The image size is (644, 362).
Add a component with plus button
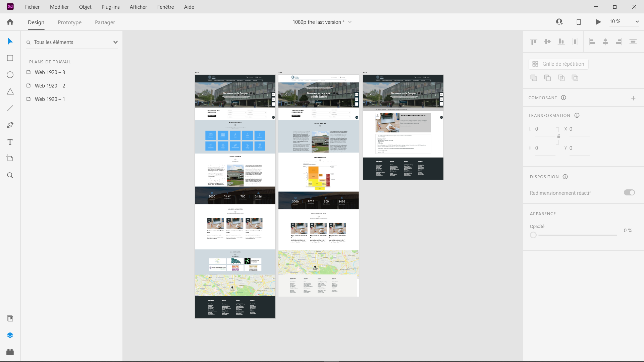[633, 98]
